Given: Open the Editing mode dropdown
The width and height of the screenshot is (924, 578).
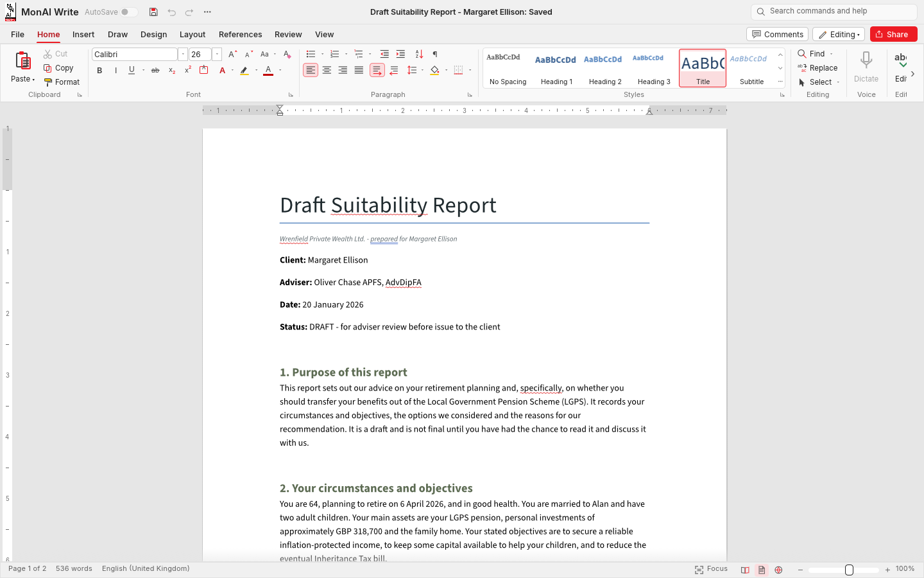Looking at the screenshot, I should 839,35.
